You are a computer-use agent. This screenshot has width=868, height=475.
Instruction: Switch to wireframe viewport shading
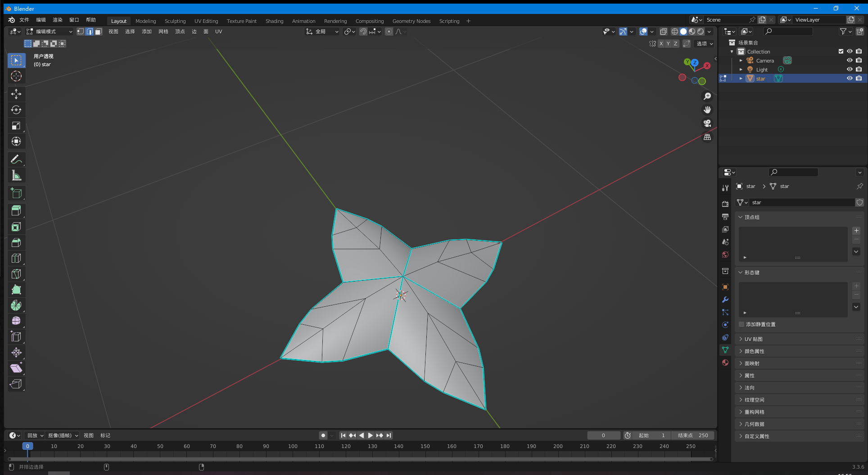[674, 31]
